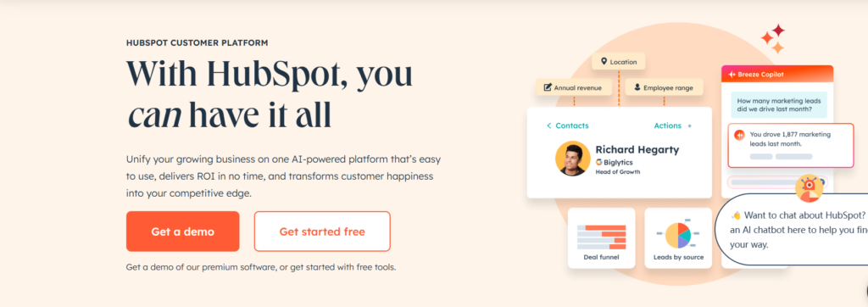Click the Breeze Copilot header tab
Image resolution: width=868 pixels, height=307 pixels.
coord(777,75)
